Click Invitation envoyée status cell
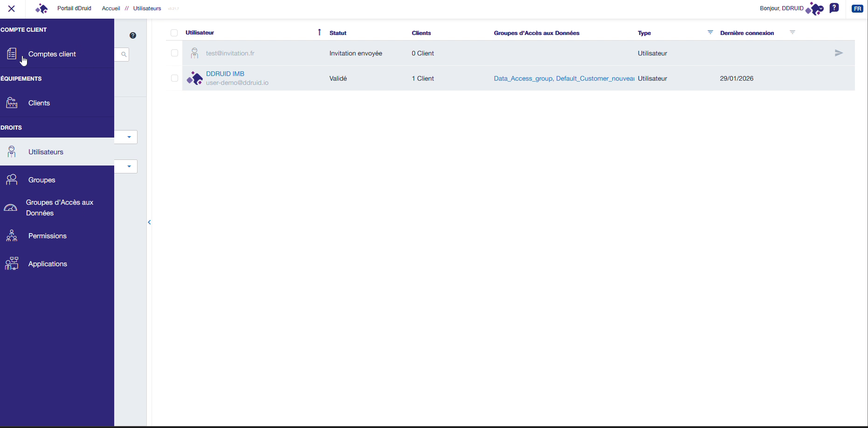 (x=356, y=53)
